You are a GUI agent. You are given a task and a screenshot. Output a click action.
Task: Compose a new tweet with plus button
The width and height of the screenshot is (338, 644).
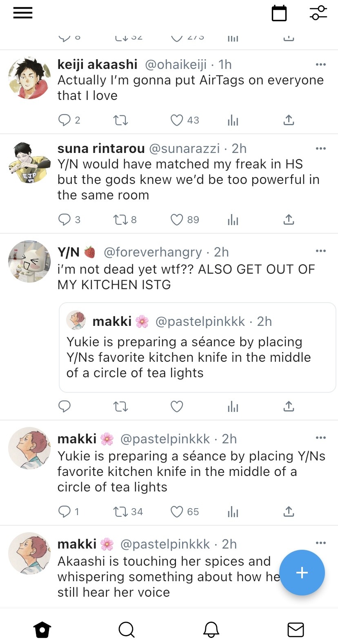click(x=302, y=573)
